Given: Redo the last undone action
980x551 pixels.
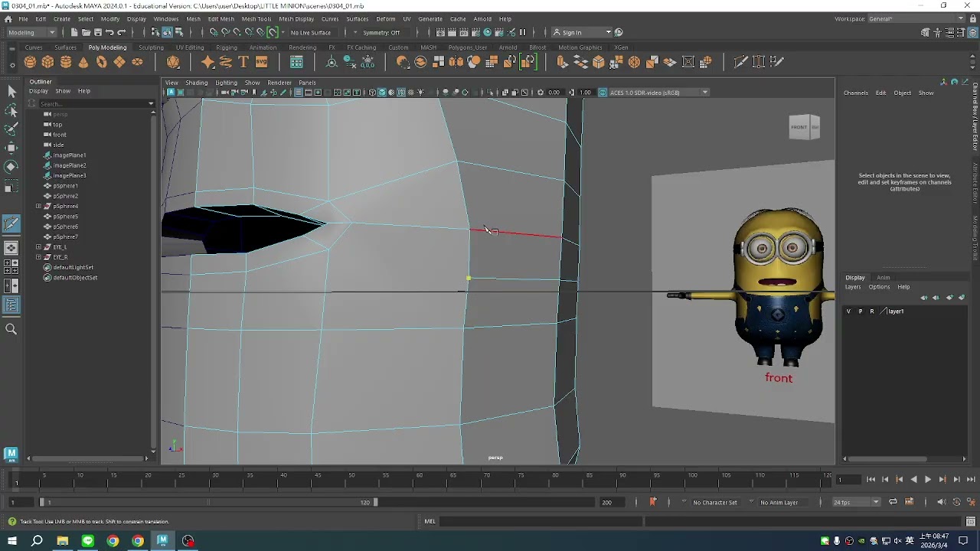Looking at the screenshot, I should [122, 32].
